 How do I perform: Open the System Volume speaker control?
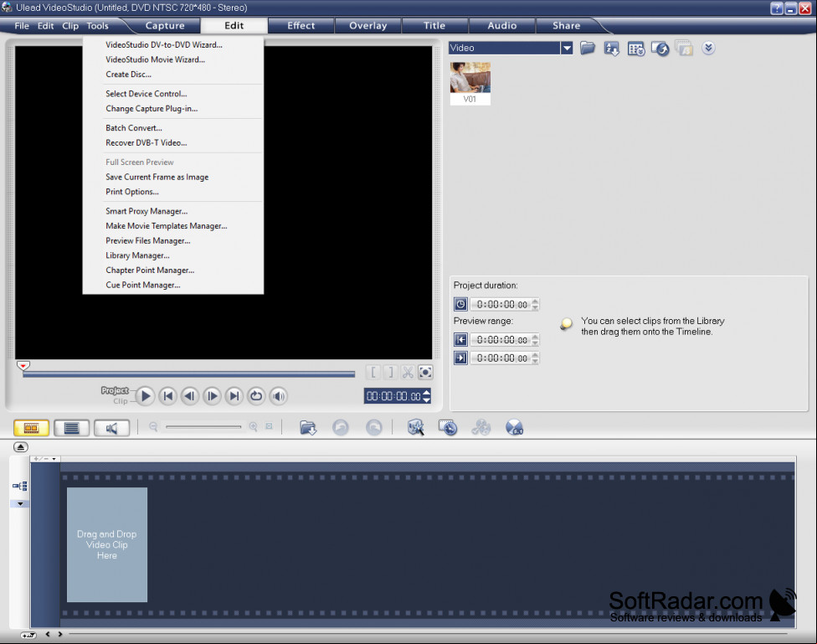pos(278,396)
